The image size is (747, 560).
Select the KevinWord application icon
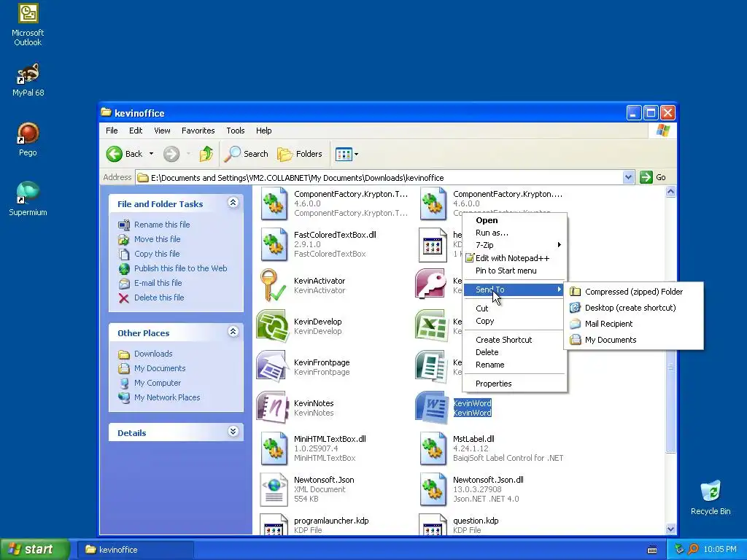tap(432, 408)
